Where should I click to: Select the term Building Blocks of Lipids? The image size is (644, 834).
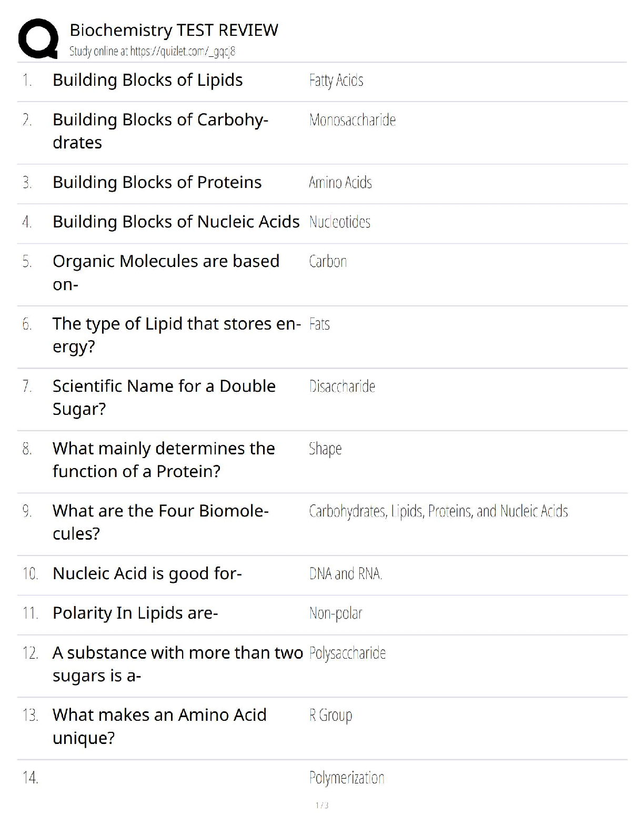(x=147, y=80)
